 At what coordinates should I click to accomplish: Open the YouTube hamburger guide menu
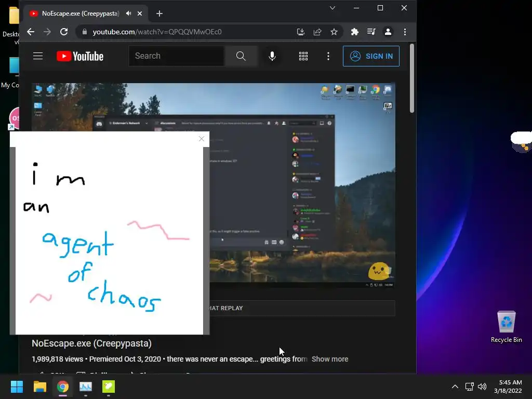(38, 56)
